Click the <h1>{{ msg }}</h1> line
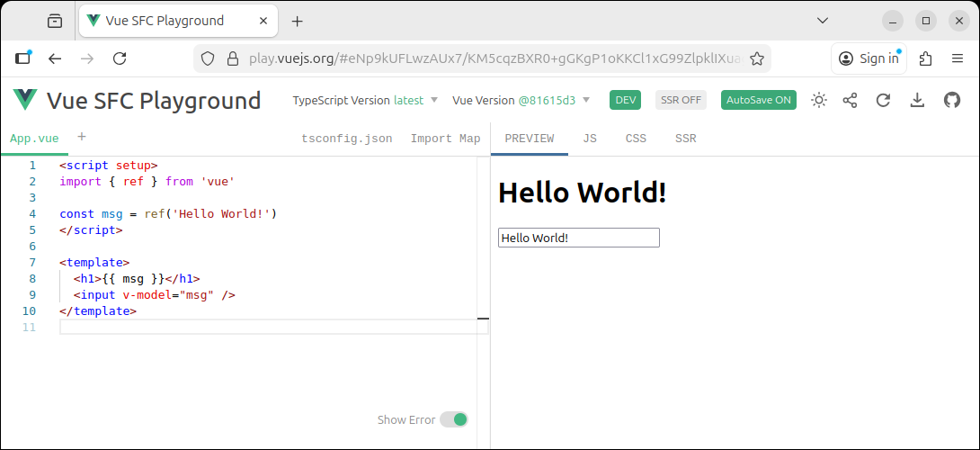This screenshot has height=450, width=980. click(137, 278)
